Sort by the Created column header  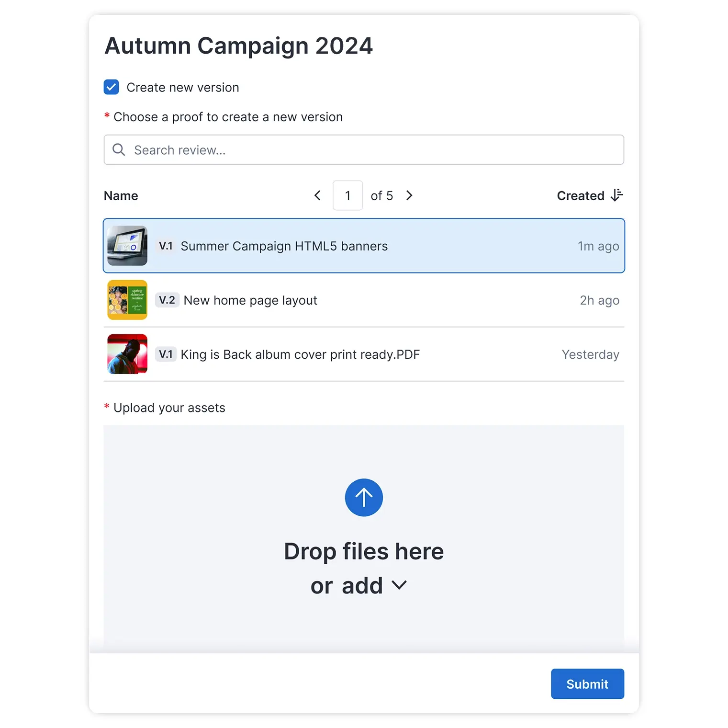click(x=581, y=195)
